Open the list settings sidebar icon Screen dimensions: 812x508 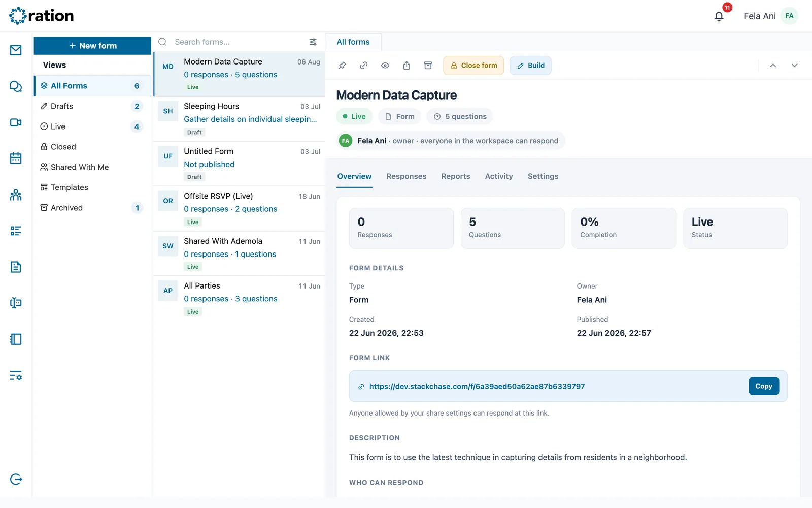tap(16, 376)
